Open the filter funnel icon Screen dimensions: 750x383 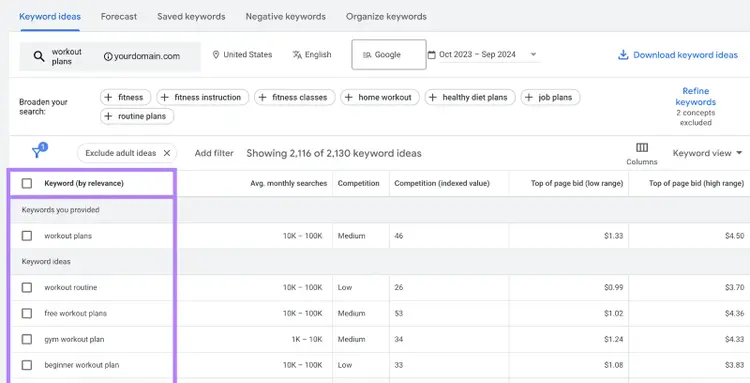pos(36,153)
